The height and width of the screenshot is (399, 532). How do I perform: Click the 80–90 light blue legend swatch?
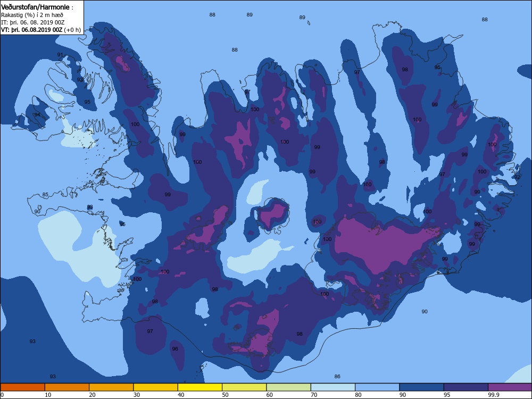tap(377, 387)
